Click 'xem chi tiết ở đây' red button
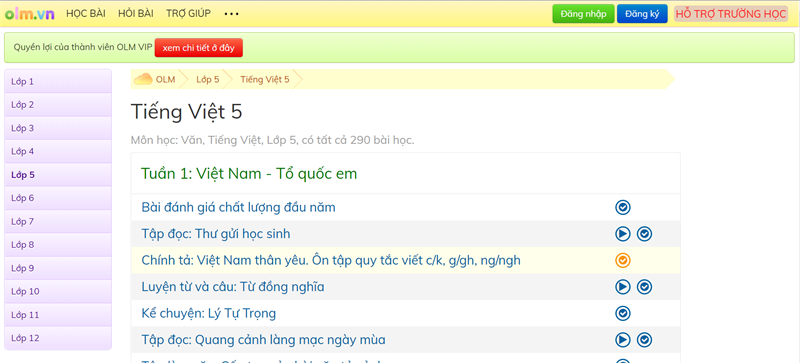This screenshot has height=363, width=800. (x=198, y=47)
